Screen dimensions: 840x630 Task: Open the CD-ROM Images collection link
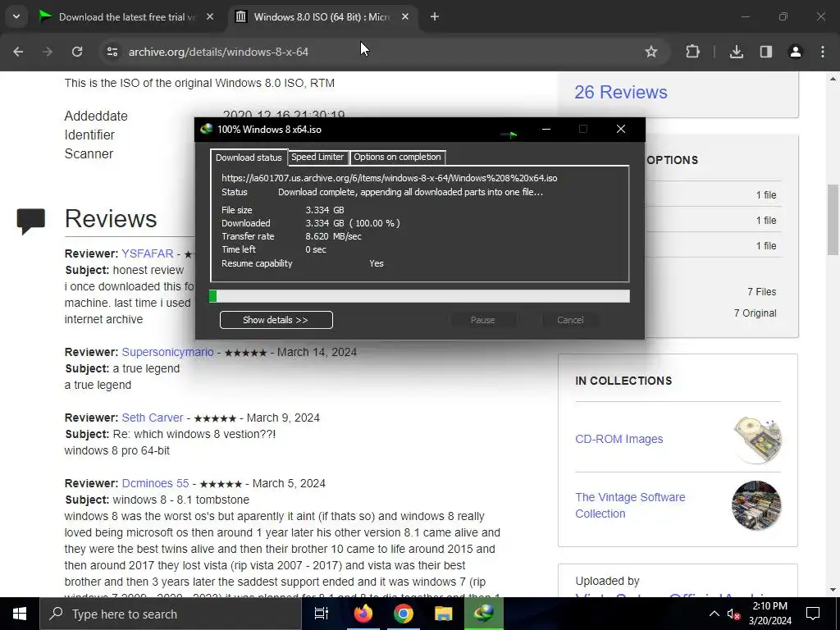pyautogui.click(x=619, y=439)
